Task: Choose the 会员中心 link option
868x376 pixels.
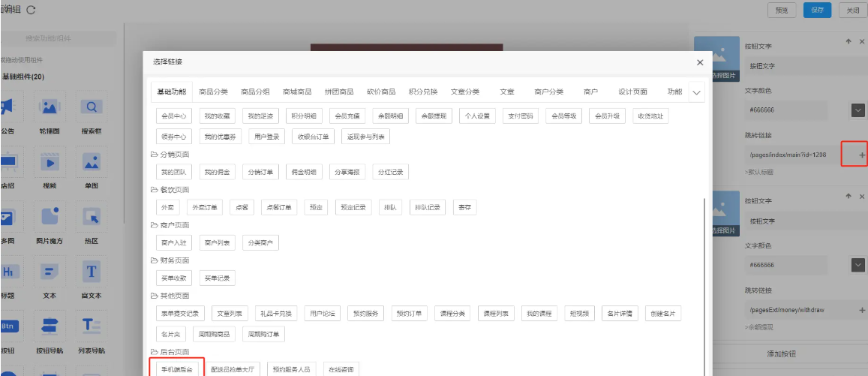Action: point(174,116)
